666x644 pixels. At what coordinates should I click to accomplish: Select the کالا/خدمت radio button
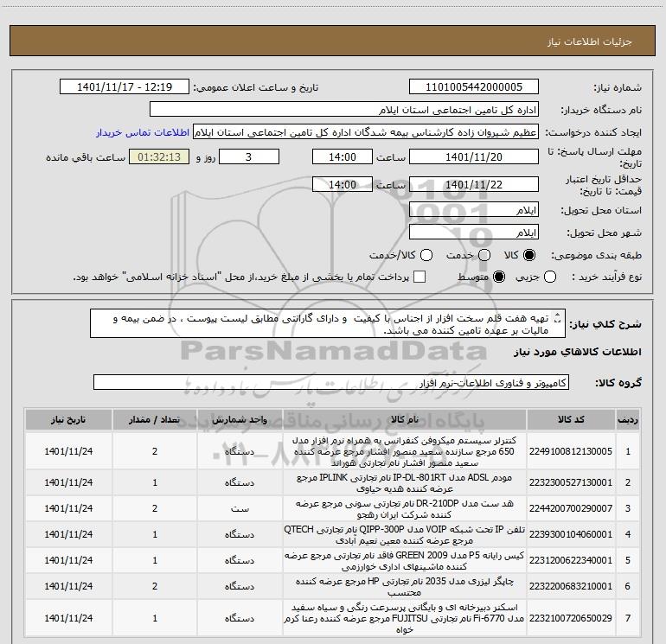[426, 255]
